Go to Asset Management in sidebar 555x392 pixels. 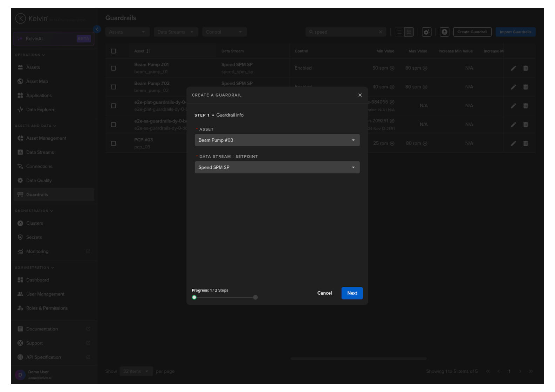point(46,138)
